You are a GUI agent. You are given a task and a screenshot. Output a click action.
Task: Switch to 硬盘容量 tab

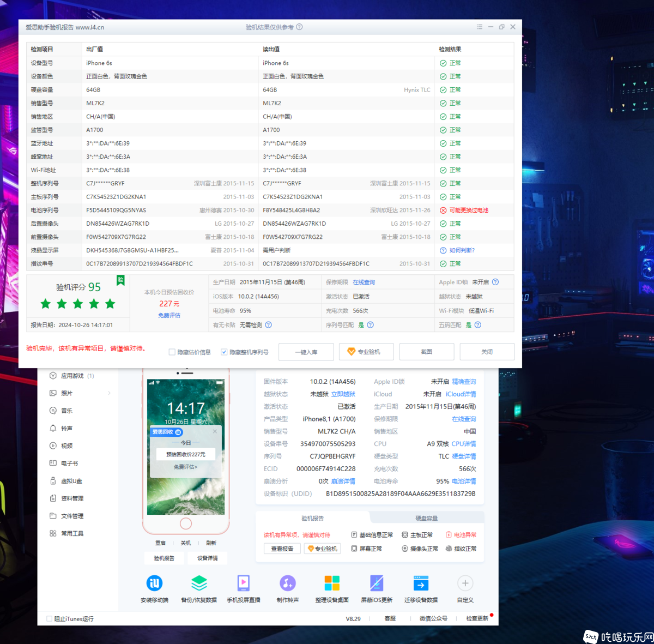click(427, 518)
